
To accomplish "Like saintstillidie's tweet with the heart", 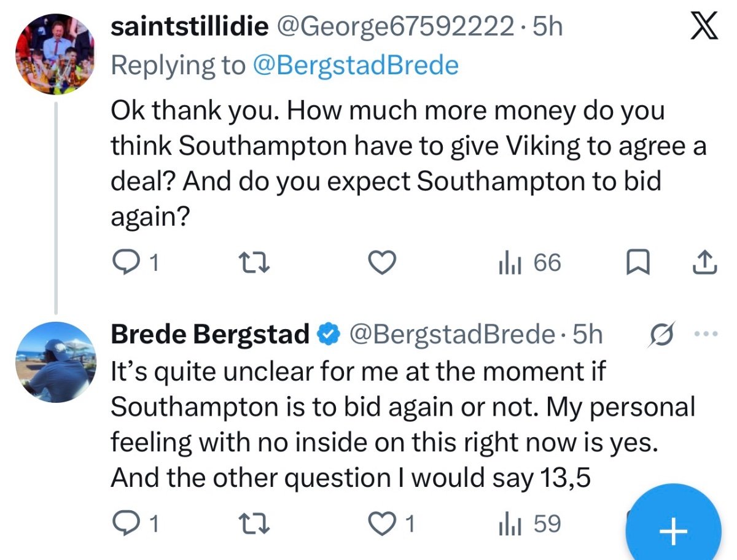I will 384,263.
